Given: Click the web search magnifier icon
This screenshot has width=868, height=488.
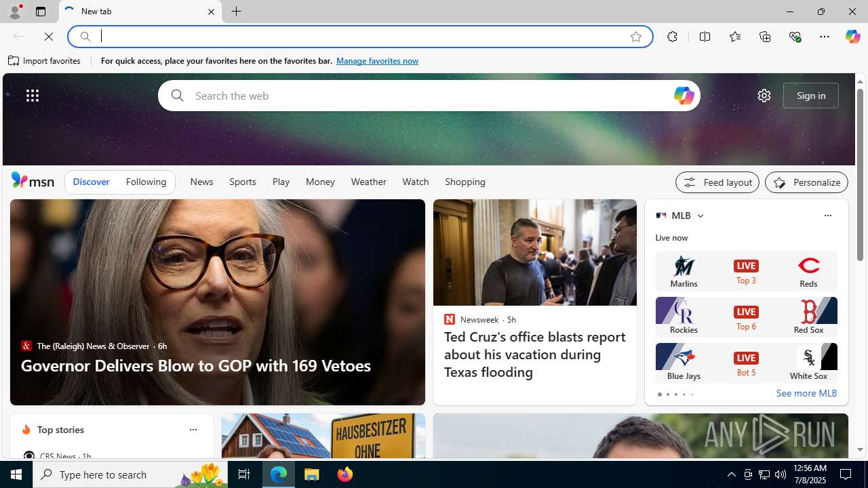Looking at the screenshot, I should coord(177,96).
